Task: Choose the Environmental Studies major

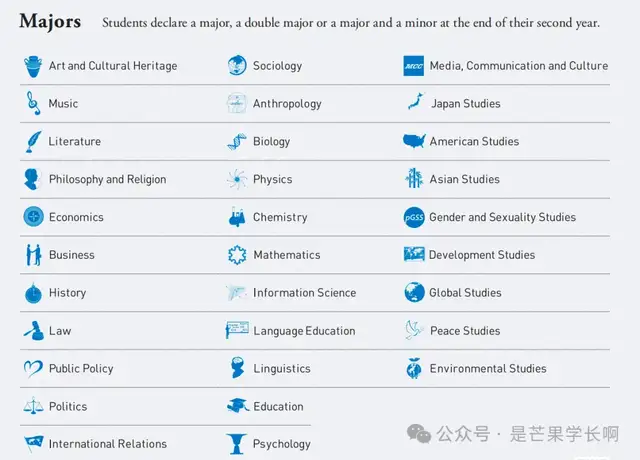Action: (x=488, y=368)
